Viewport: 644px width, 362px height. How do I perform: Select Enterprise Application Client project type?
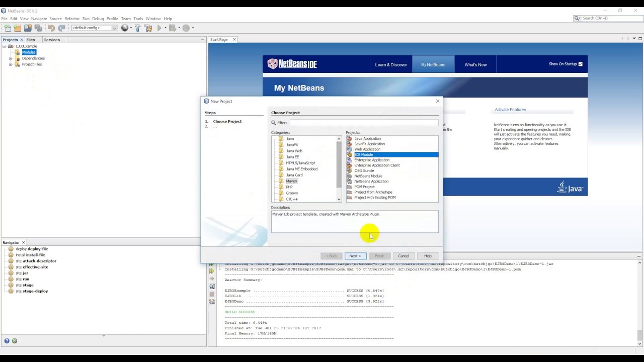pyautogui.click(x=377, y=165)
